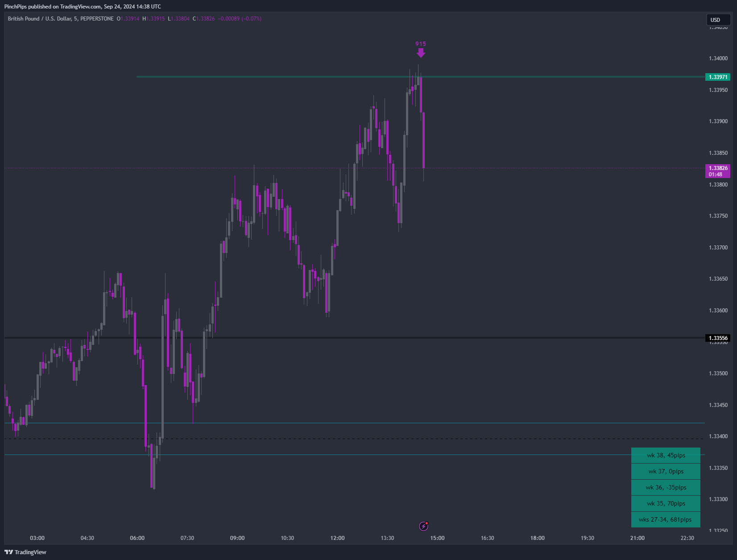Image resolution: width=737 pixels, height=560 pixels.
Task: Click the 'wk 35, 70pips' table cell
Action: (666, 504)
